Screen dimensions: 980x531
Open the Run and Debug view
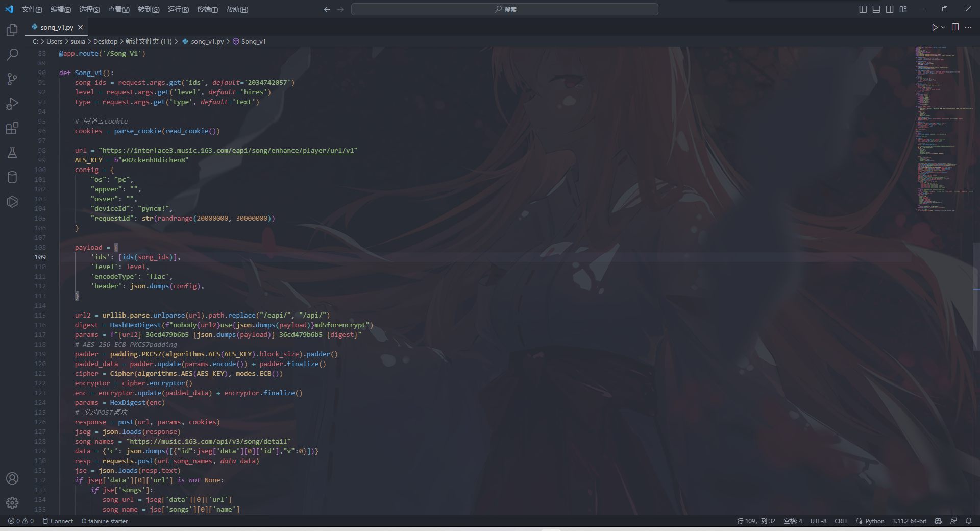pos(12,104)
